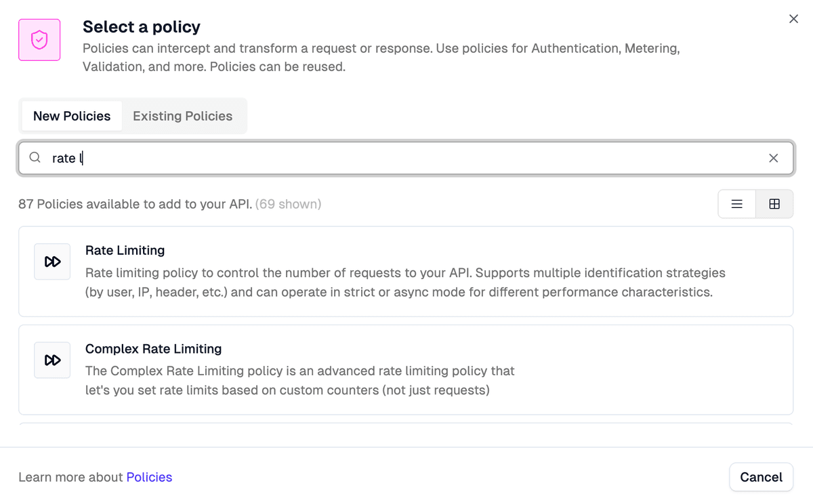Viewport: 813px width, 504px height.
Task: Toggle grid view display mode
Action: click(774, 204)
